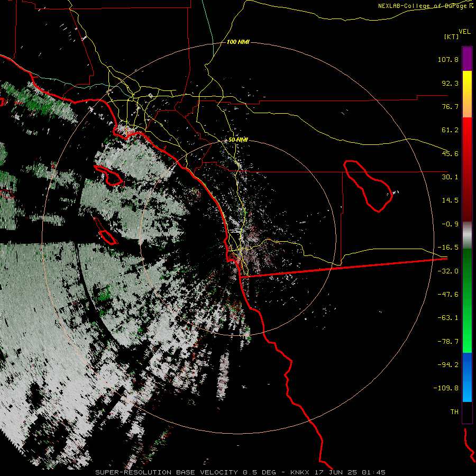Click the '50 NMI' range ring label
This screenshot has height=476, width=476.
pyautogui.click(x=238, y=140)
